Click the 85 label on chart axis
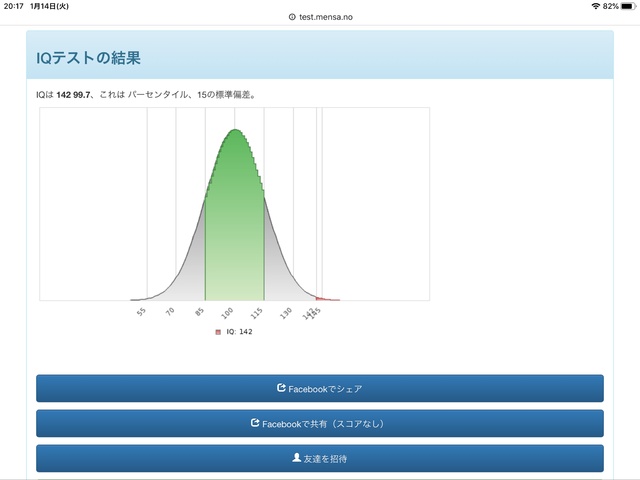The image size is (640, 480). click(200, 312)
